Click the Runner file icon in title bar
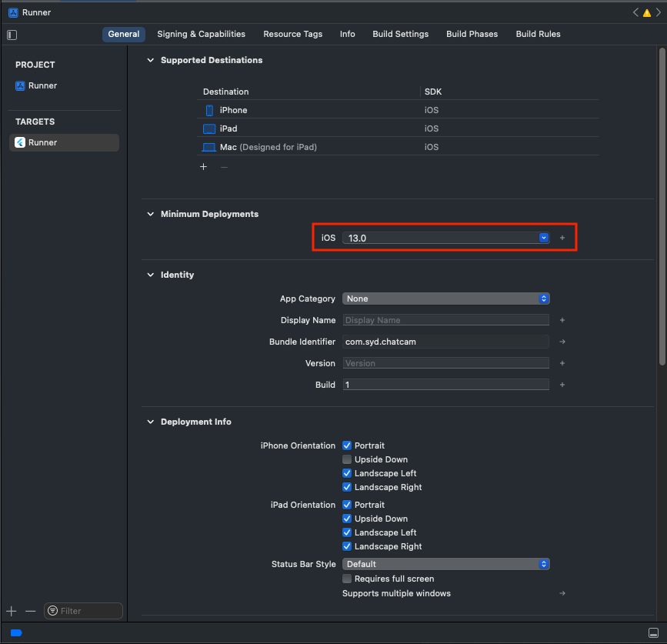Image resolution: width=667 pixels, height=644 pixels. (13, 13)
